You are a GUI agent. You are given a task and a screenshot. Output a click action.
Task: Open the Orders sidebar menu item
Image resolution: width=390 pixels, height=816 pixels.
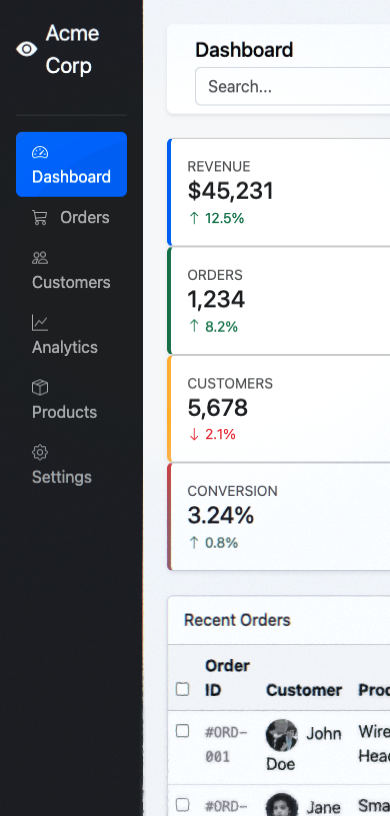click(71, 217)
